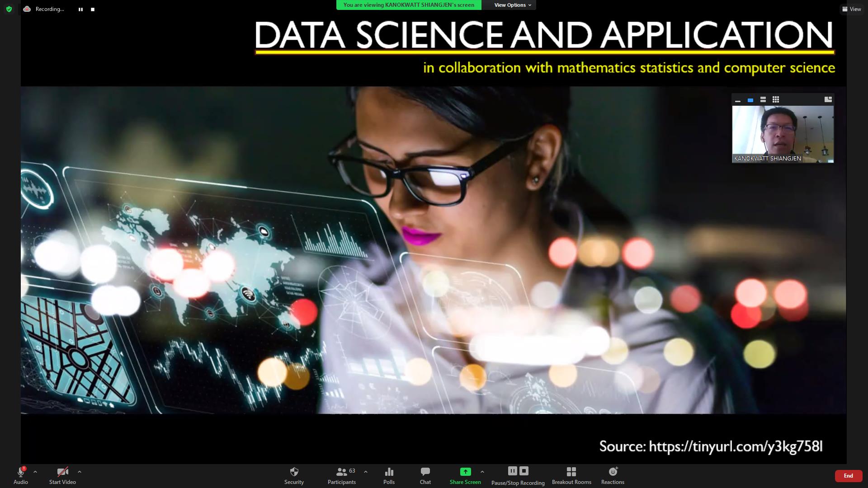The image size is (868, 488).
Task: End the meeting with red button
Action: pyautogui.click(x=848, y=476)
